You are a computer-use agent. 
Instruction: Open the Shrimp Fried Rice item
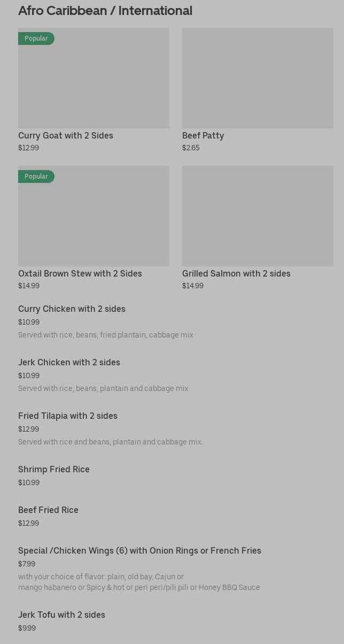(54, 470)
